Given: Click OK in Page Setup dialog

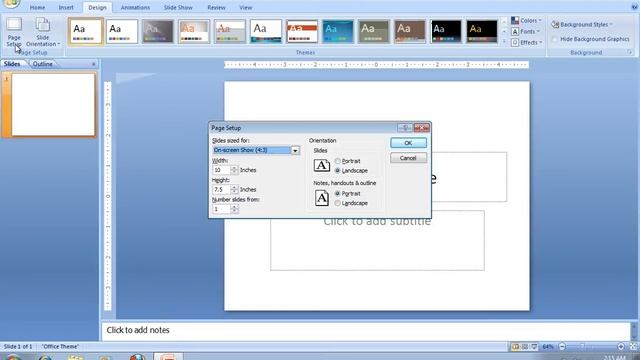Looking at the screenshot, I should [408, 143].
